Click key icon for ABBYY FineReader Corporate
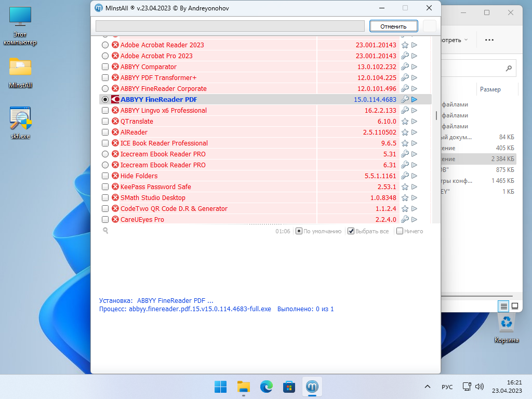 [x=405, y=88]
